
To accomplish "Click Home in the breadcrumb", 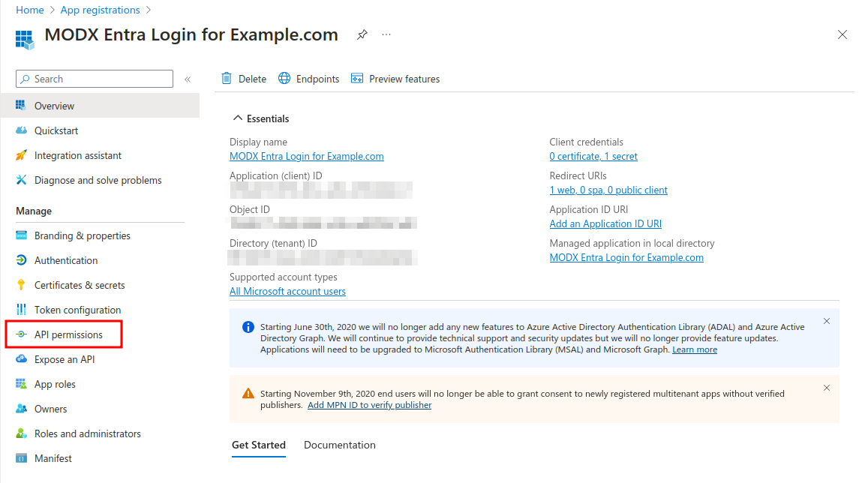I will click(x=30, y=10).
